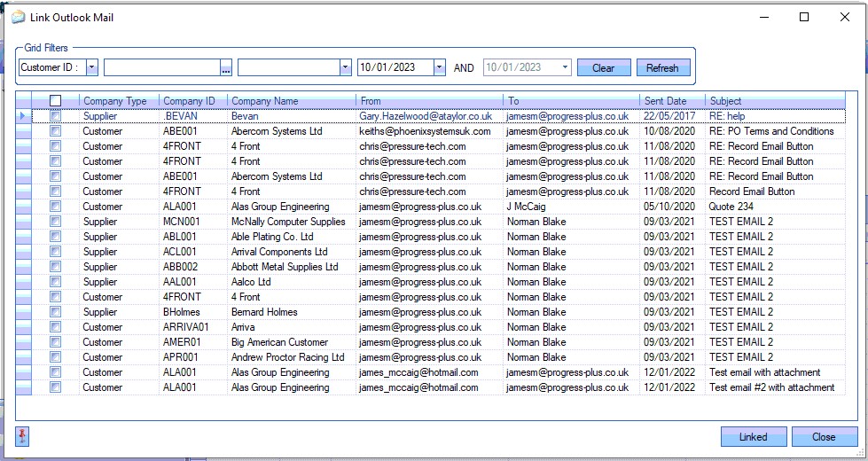
Task: Click the filter value text field
Action: [x=161, y=67]
